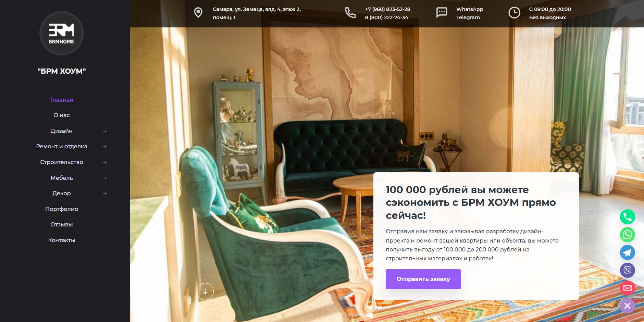The height and width of the screenshot is (322, 644).
Task: Click the round scroll-down arrow icon
Action: (x=205, y=292)
